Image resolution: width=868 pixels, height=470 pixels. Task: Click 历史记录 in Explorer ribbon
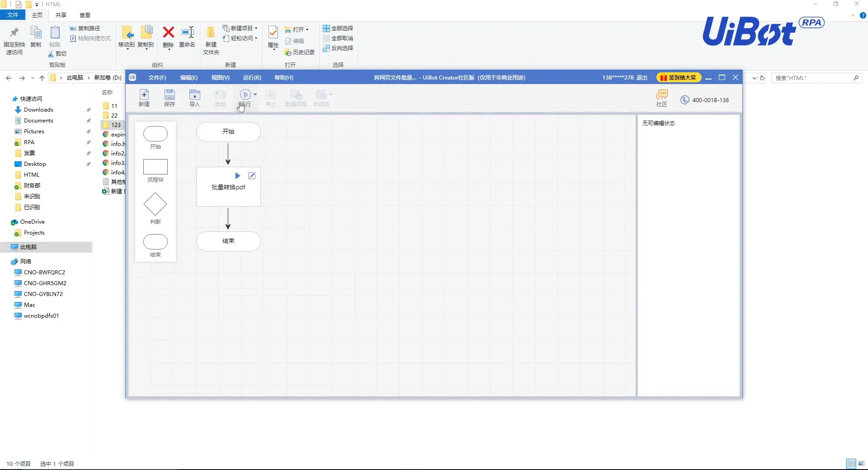299,52
